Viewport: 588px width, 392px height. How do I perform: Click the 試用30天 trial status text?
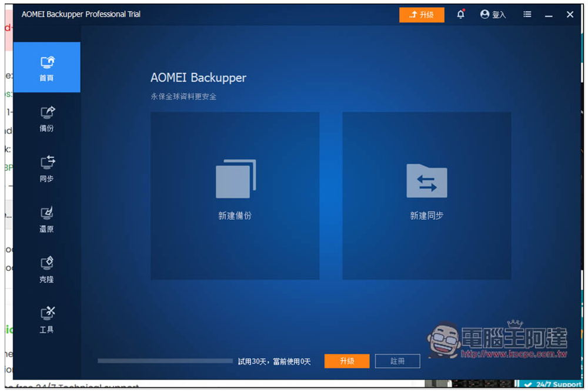274,361
